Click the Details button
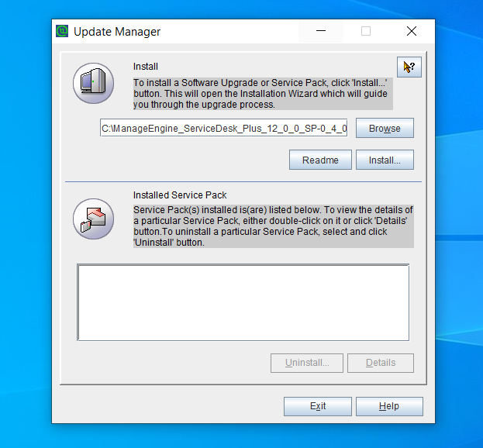 [381, 363]
